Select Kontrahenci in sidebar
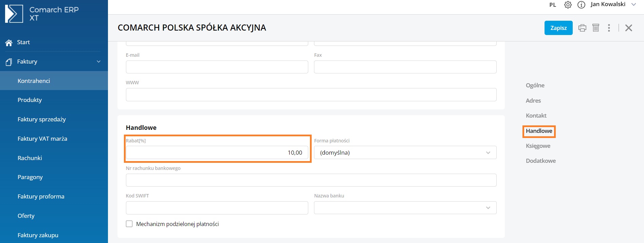Image resolution: width=644 pixels, height=243 pixels. 54,81
